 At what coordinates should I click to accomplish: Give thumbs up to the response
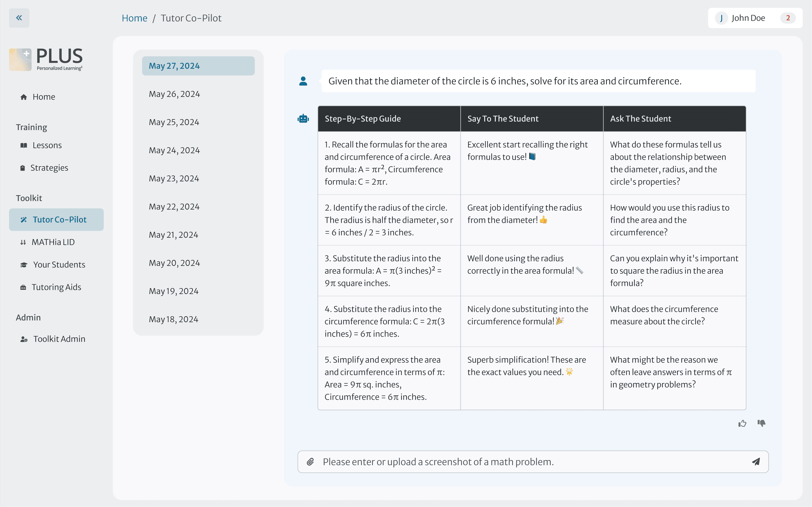(x=742, y=423)
